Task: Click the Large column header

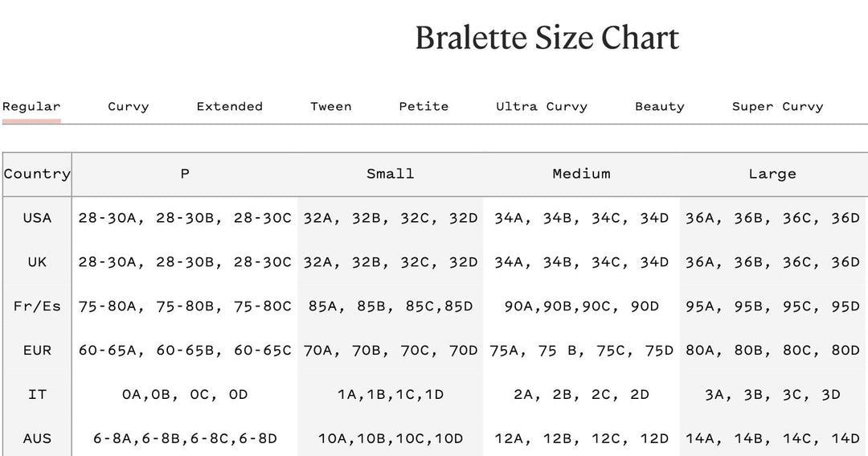Action: coord(772,174)
